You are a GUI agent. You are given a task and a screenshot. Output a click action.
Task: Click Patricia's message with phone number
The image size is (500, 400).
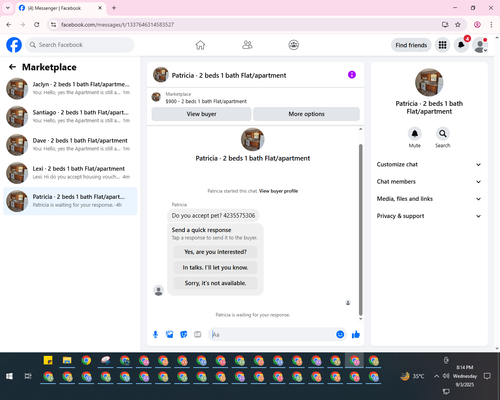213,216
